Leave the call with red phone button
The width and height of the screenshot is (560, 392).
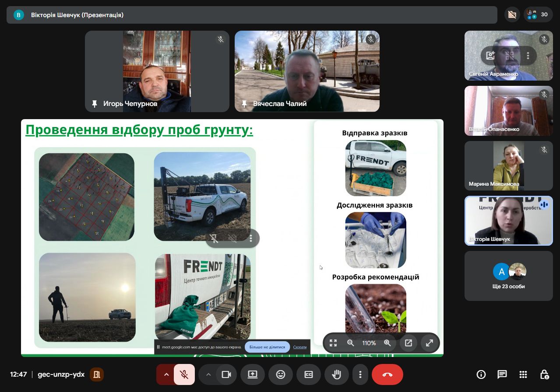coord(387,374)
